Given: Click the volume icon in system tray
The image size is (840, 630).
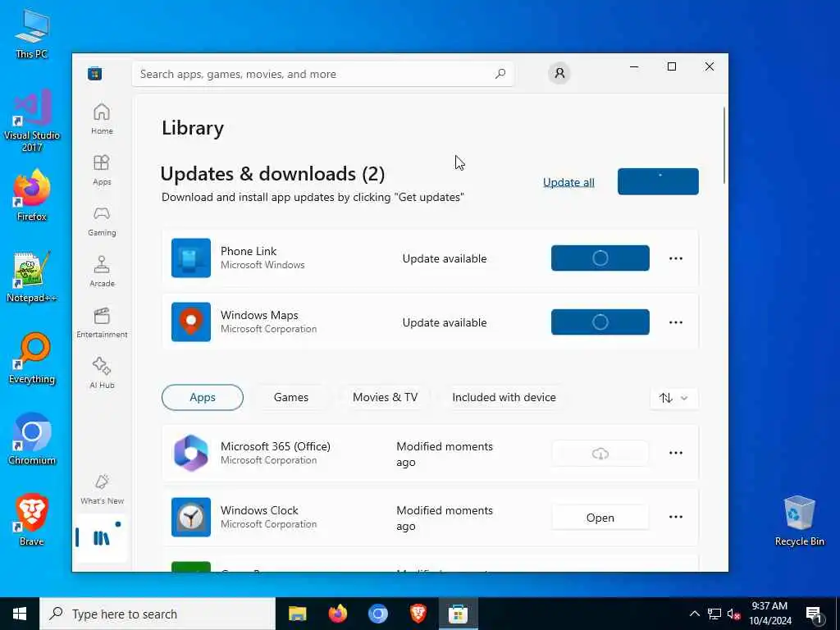Looking at the screenshot, I should click(x=733, y=614).
